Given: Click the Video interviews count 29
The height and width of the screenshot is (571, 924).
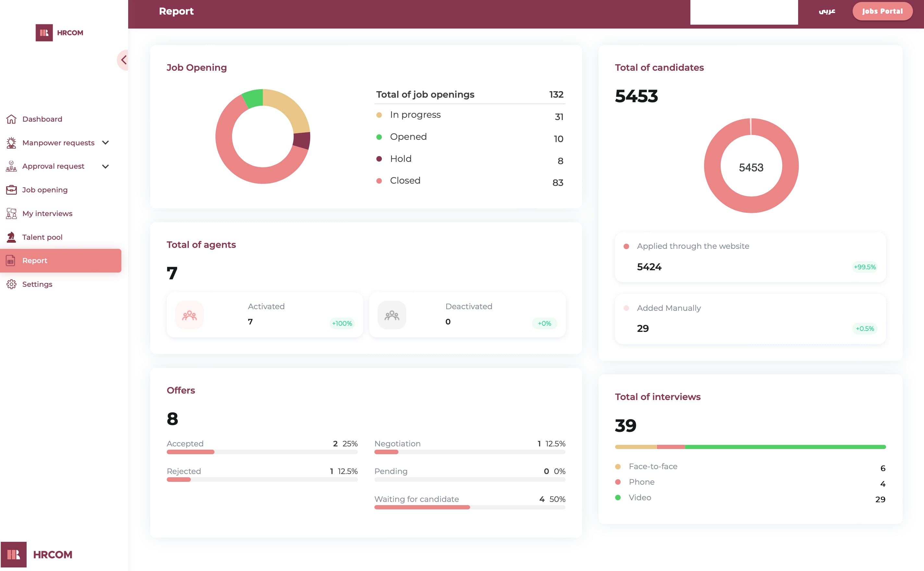Looking at the screenshot, I should pyautogui.click(x=880, y=499).
